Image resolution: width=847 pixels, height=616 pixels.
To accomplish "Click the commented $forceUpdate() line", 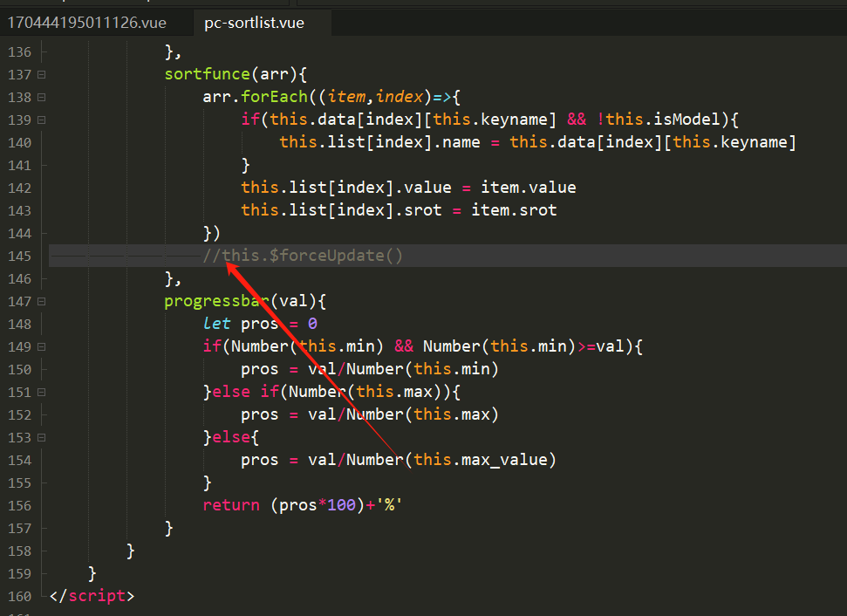I will point(303,256).
